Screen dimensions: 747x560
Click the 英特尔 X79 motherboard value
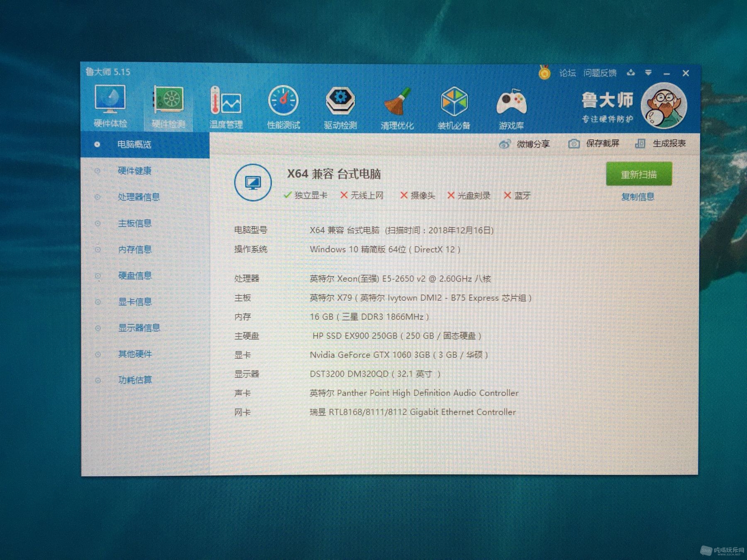coord(421,298)
